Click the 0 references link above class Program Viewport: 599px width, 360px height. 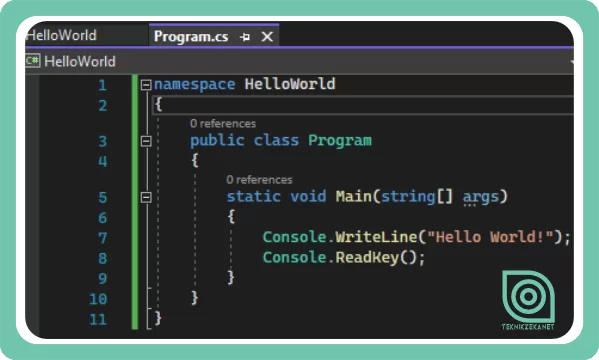point(223,123)
